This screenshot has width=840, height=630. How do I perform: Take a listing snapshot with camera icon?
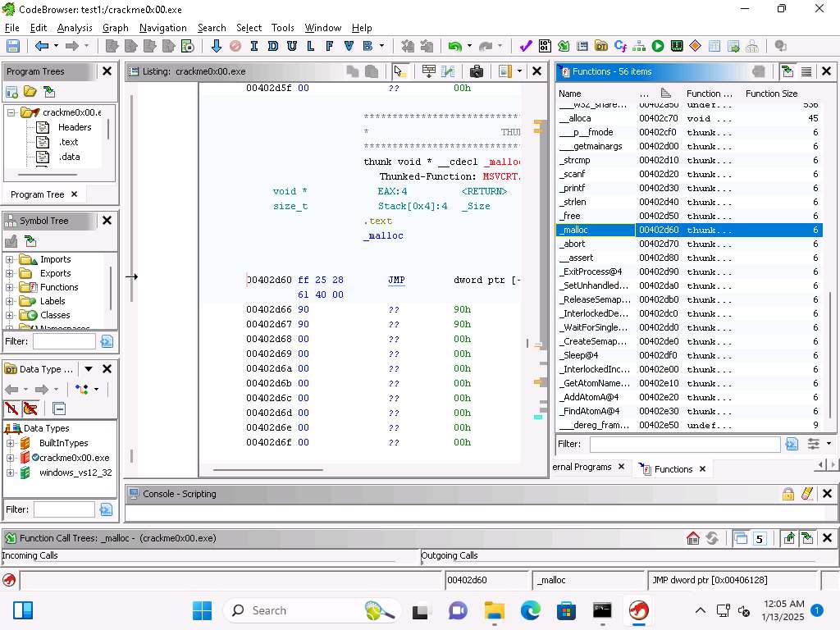[477, 71]
